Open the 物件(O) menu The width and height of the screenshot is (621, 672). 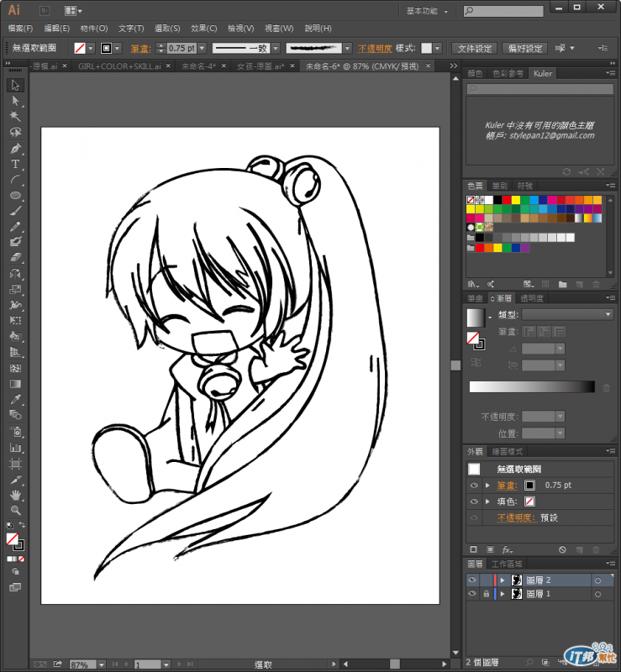pos(94,29)
